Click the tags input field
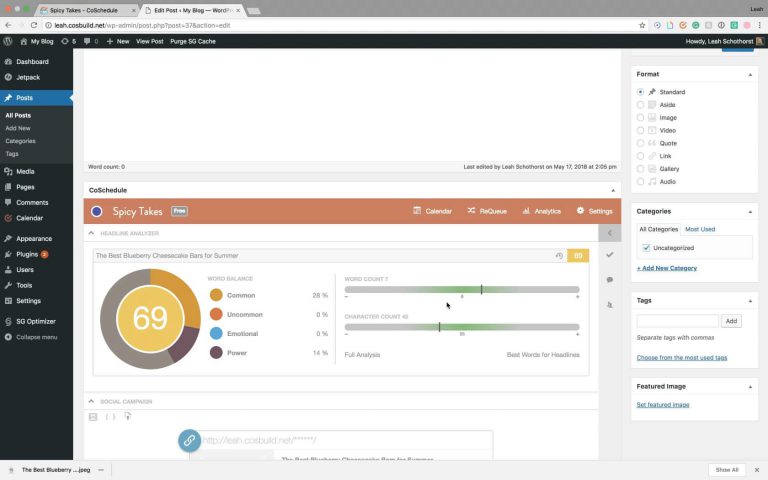Screen dimensions: 768x480 click(x=677, y=321)
